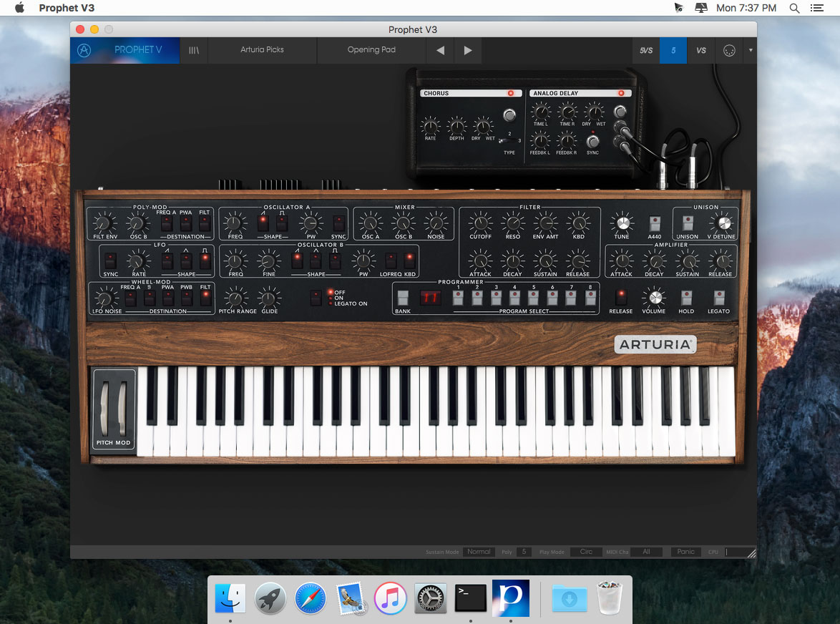Go to previous preset arrow
Screen dimensions: 840x624
click(x=440, y=50)
